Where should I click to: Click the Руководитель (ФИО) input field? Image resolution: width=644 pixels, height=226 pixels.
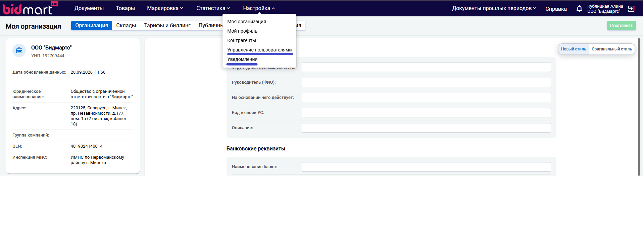(426, 82)
